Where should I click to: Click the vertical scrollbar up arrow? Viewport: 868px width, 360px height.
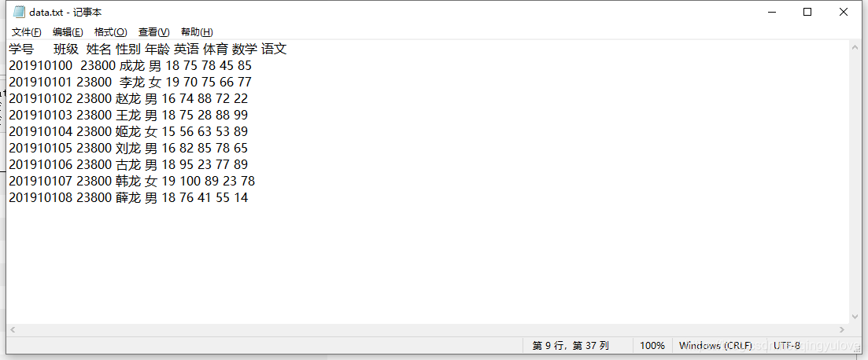855,48
